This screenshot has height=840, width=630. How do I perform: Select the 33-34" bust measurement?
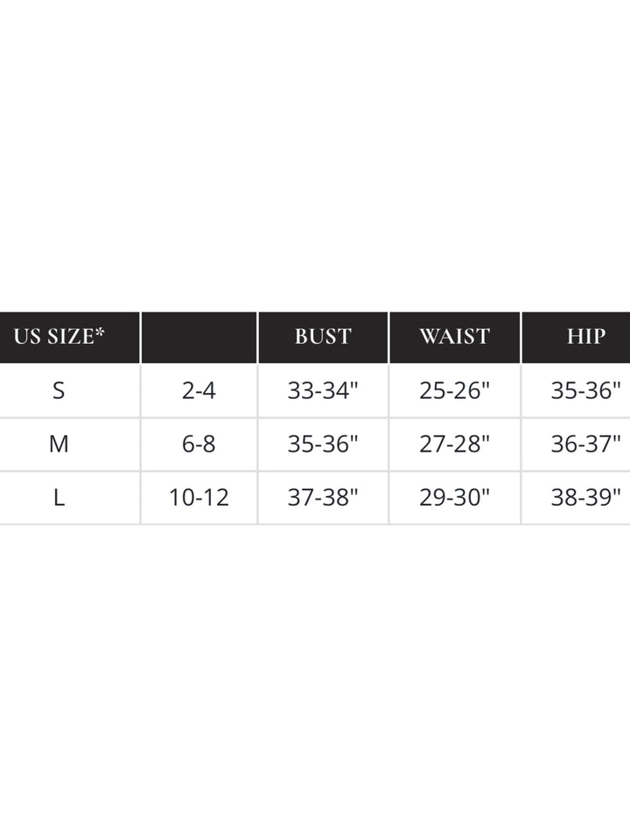pyautogui.click(x=323, y=390)
